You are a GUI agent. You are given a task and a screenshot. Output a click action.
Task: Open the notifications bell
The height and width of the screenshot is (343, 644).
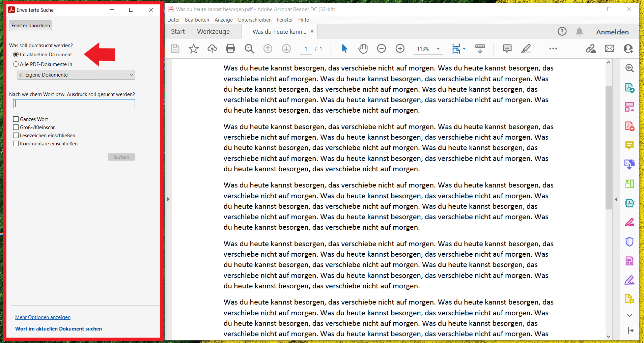(x=579, y=32)
